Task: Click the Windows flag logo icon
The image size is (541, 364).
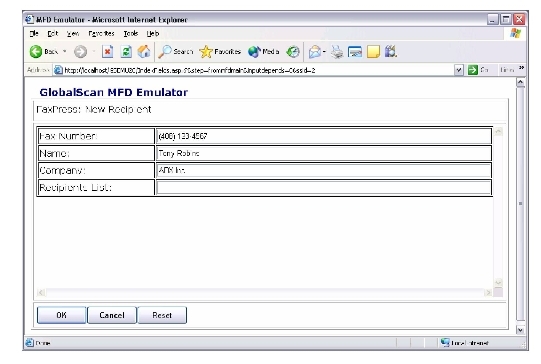Action: click(x=515, y=33)
